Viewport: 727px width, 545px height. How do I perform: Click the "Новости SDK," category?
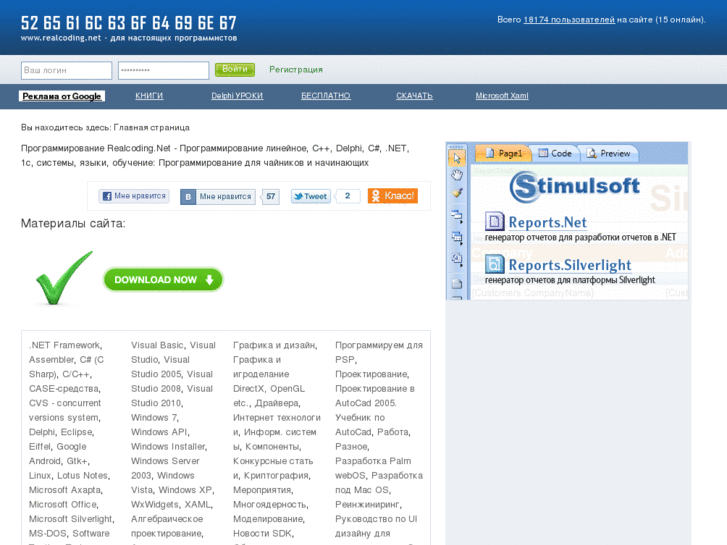(263, 533)
